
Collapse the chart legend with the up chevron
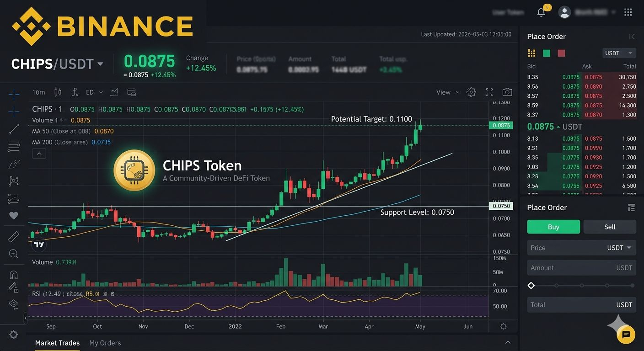(39, 154)
